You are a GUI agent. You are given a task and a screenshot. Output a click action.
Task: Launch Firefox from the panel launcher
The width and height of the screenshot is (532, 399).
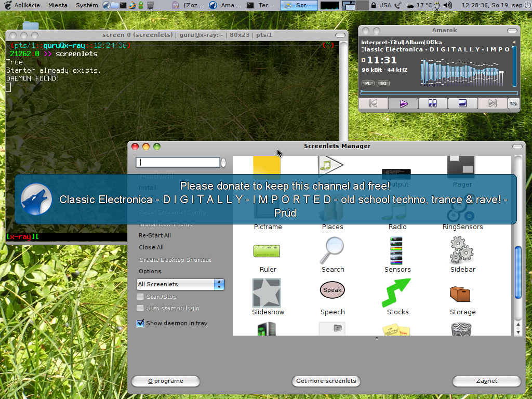coord(132,5)
